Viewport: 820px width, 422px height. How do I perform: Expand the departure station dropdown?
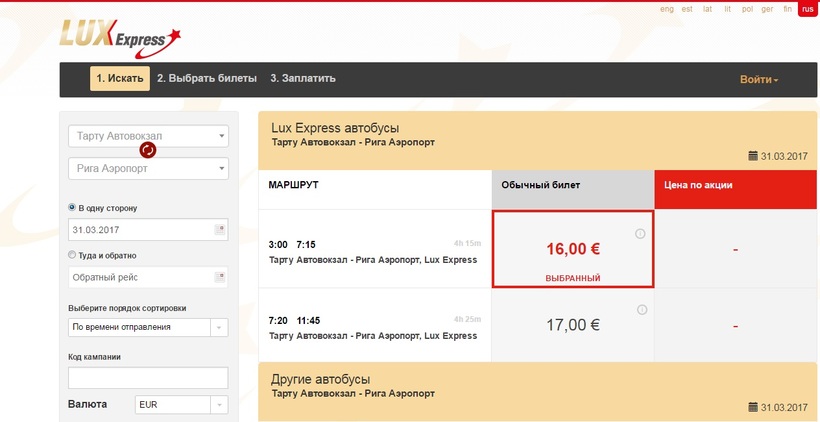coord(221,136)
